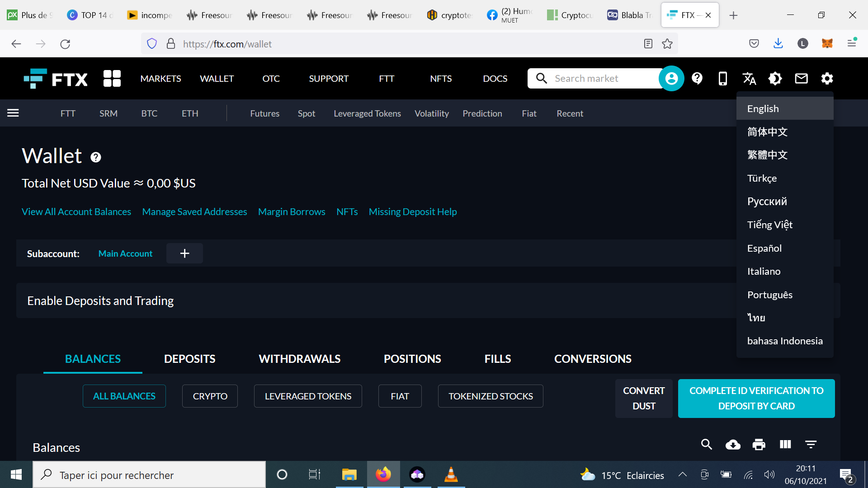Open the help question mark icon in header
The height and width of the screenshot is (488, 868).
(697, 79)
